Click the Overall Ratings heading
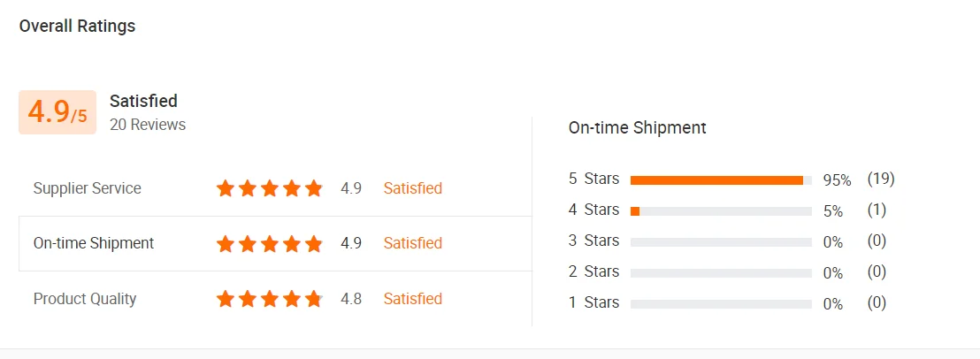 click(x=78, y=26)
